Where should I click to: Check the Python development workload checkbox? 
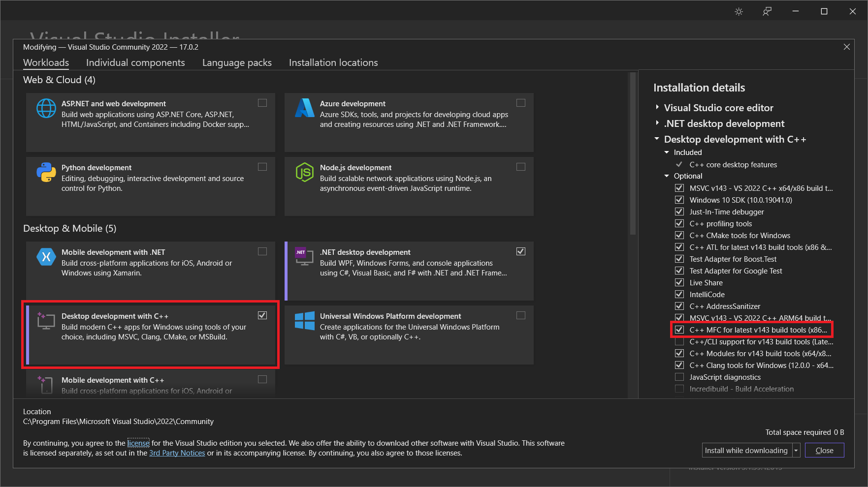(x=262, y=167)
